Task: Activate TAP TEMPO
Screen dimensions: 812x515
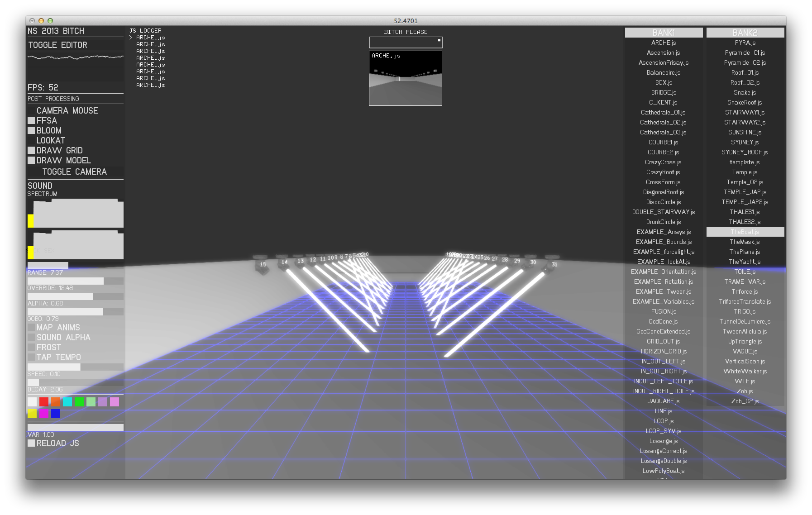Action: [x=32, y=357]
